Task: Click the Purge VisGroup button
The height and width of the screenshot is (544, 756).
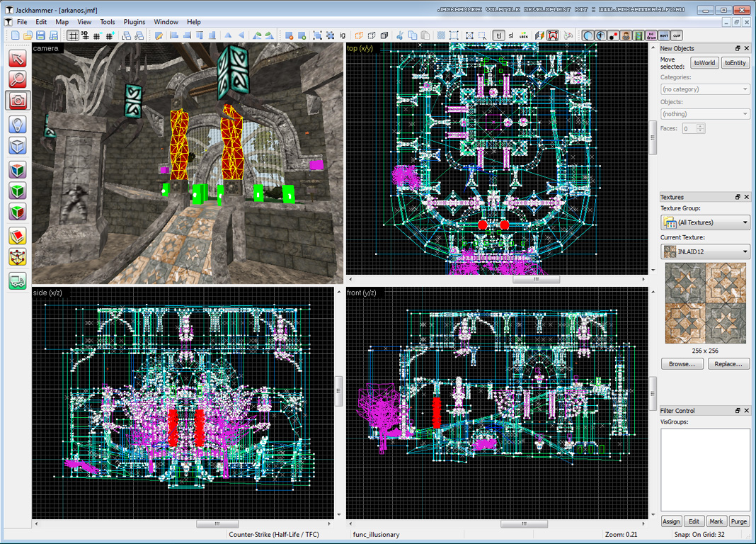Action: pyautogui.click(x=738, y=521)
